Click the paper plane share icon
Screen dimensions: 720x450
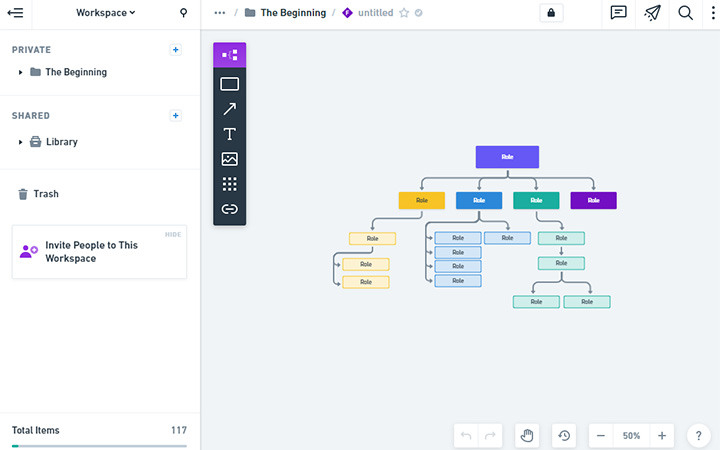point(652,13)
